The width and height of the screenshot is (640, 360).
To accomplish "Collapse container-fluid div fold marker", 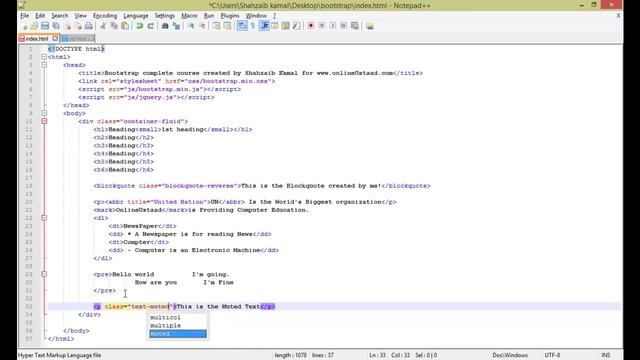I will point(44,121).
